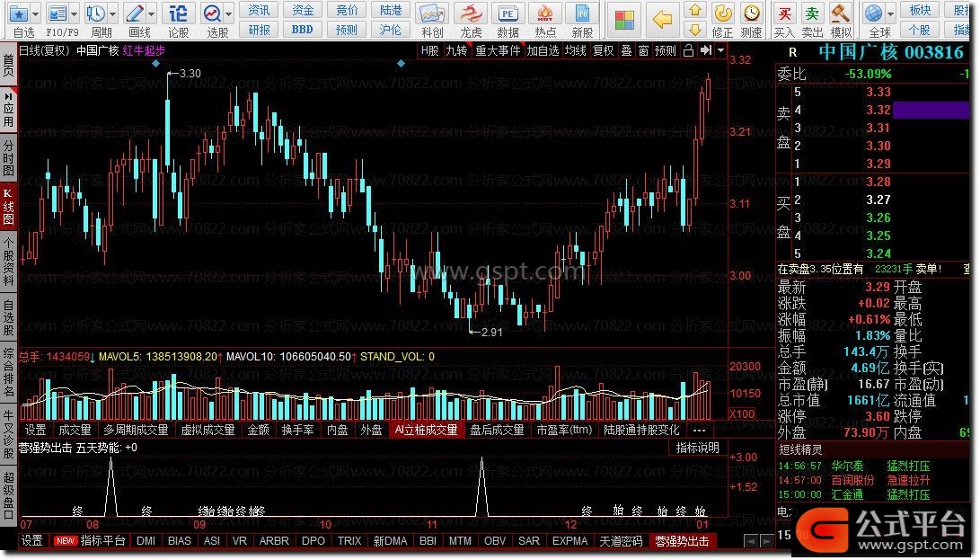Open the 数据 PE data icon

[x=508, y=13]
